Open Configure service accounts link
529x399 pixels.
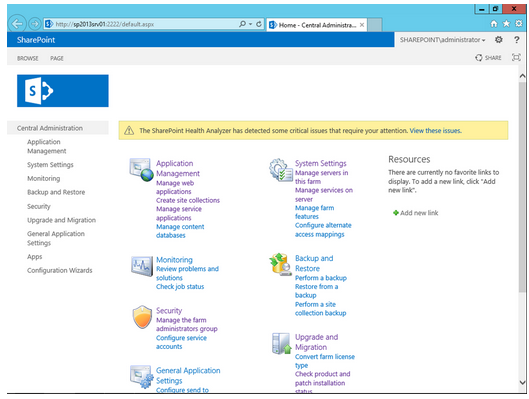point(181,342)
